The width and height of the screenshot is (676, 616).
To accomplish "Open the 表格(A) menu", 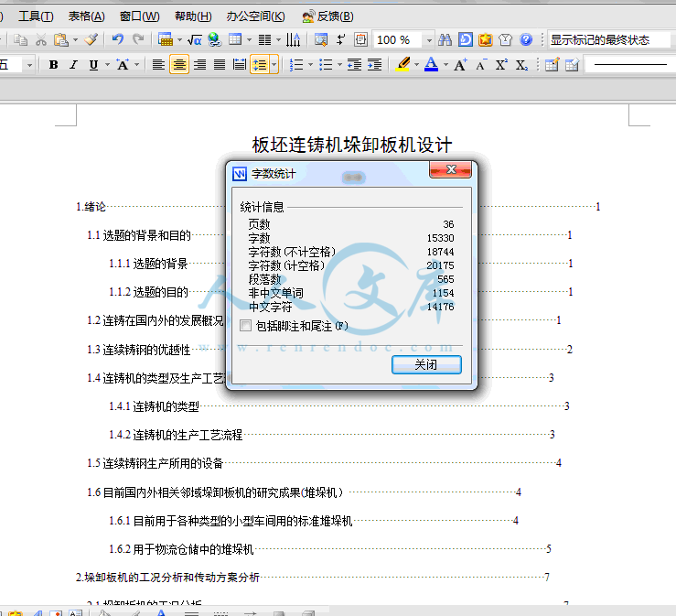I will click(86, 16).
